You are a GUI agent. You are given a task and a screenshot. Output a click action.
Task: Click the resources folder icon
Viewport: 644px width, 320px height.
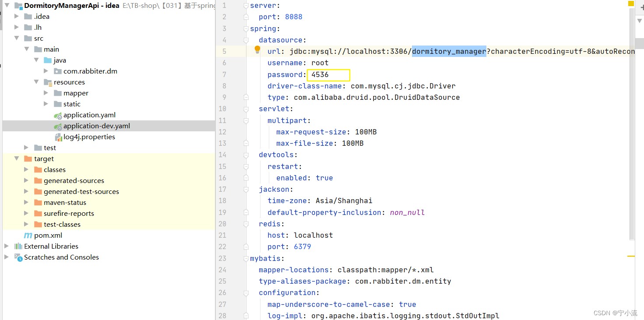48,82
